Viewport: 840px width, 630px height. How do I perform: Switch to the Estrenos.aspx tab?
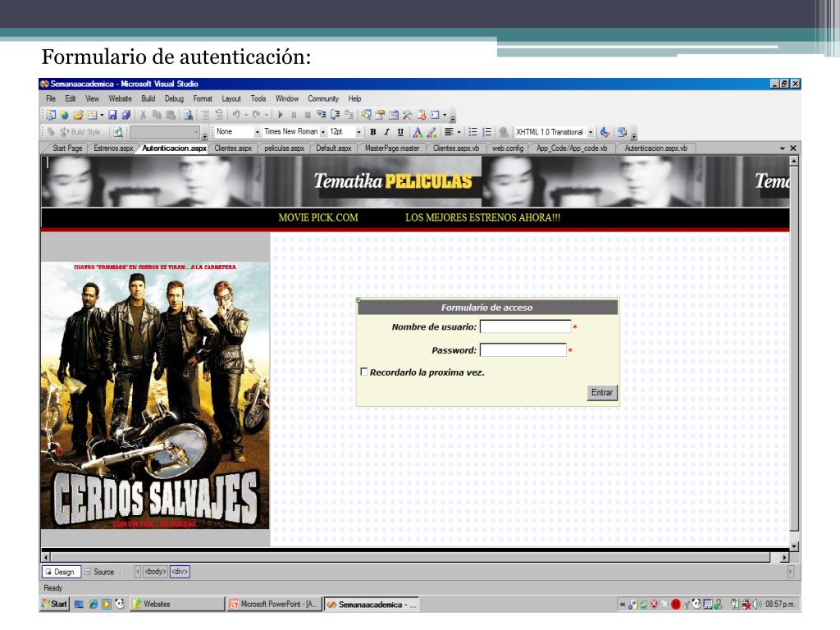(x=113, y=148)
